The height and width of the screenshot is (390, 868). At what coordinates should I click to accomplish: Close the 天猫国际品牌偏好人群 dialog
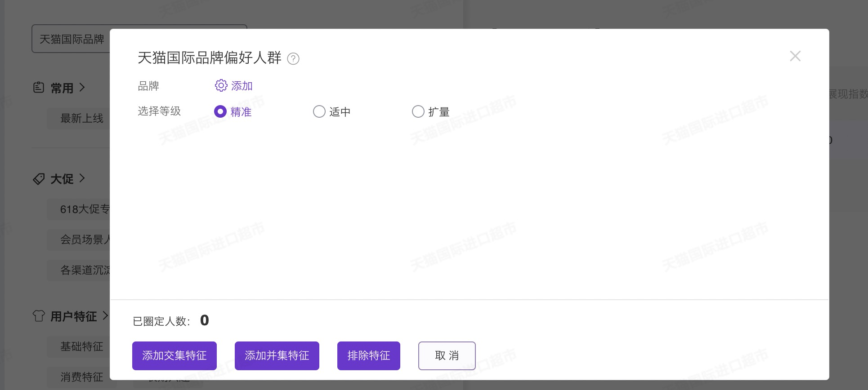pyautogui.click(x=795, y=56)
